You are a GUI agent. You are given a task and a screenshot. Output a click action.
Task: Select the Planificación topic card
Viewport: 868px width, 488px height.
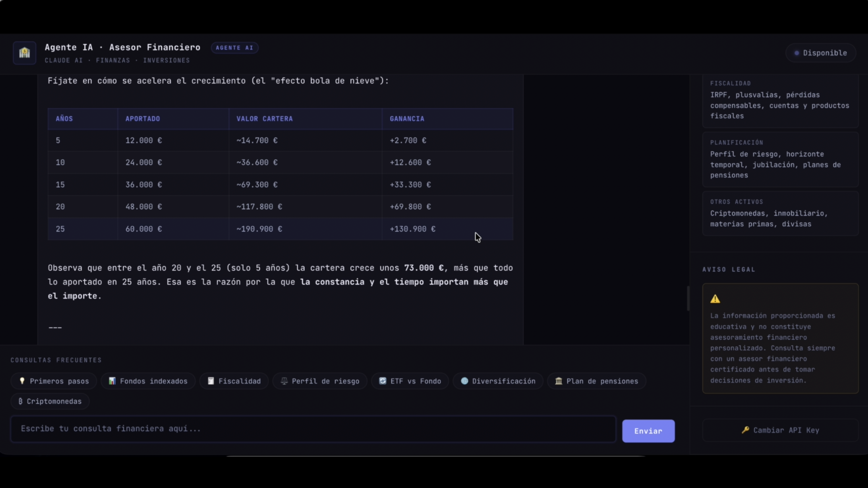click(781, 159)
